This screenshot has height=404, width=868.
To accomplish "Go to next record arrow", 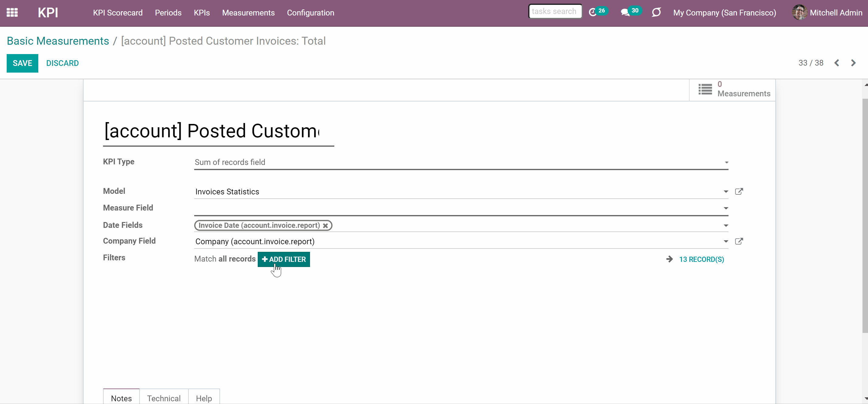I will 853,63.
